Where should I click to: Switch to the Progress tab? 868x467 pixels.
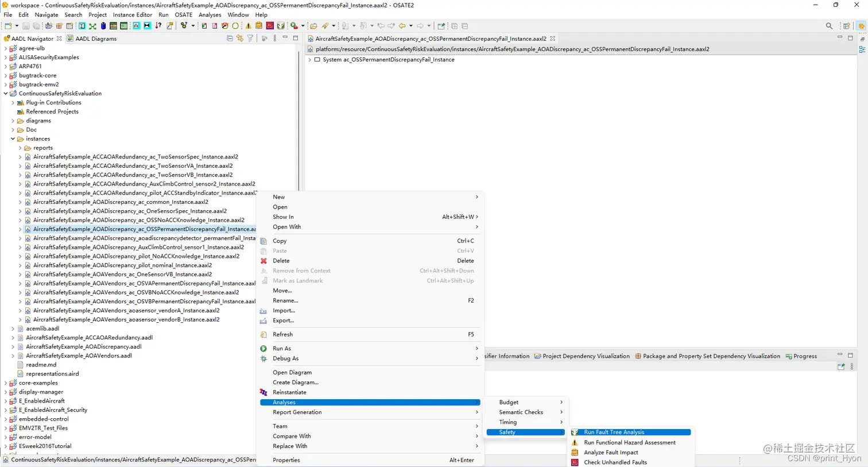(801, 356)
